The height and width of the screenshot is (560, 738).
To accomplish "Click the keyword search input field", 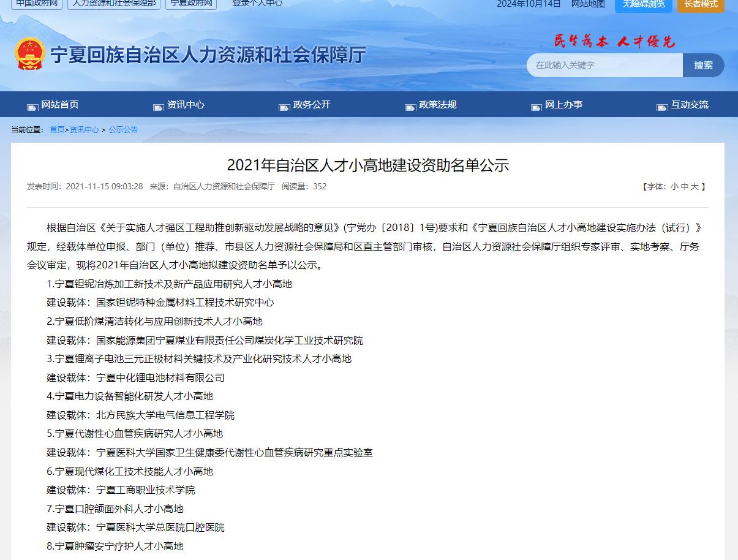I will (603, 65).
